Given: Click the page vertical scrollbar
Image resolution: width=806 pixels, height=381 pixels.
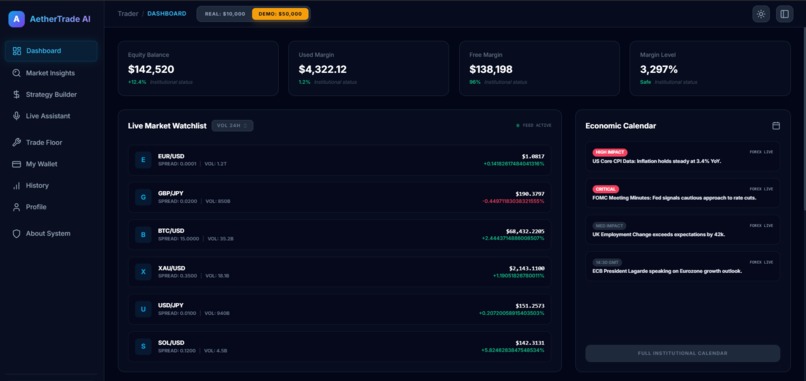Looking at the screenshot, I should [804, 118].
